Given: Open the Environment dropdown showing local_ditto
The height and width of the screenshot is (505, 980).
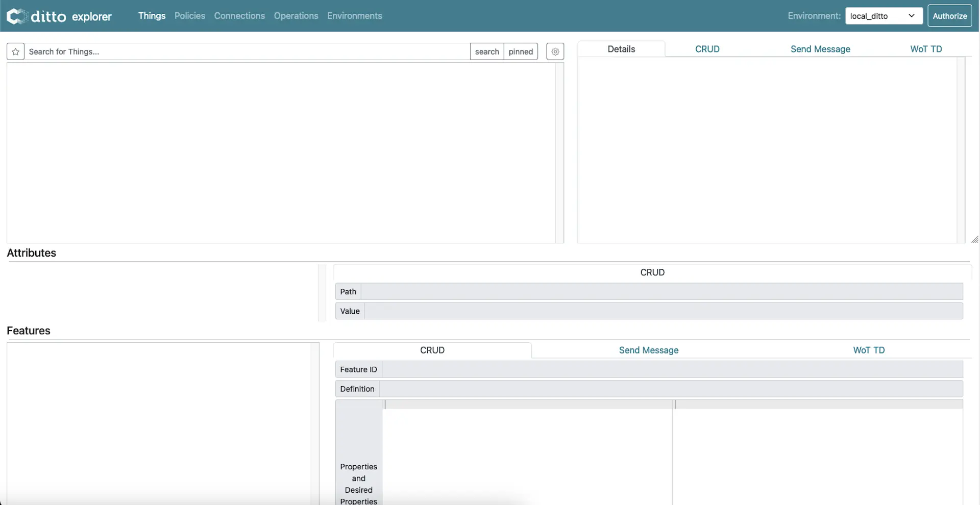Looking at the screenshot, I should click(884, 16).
